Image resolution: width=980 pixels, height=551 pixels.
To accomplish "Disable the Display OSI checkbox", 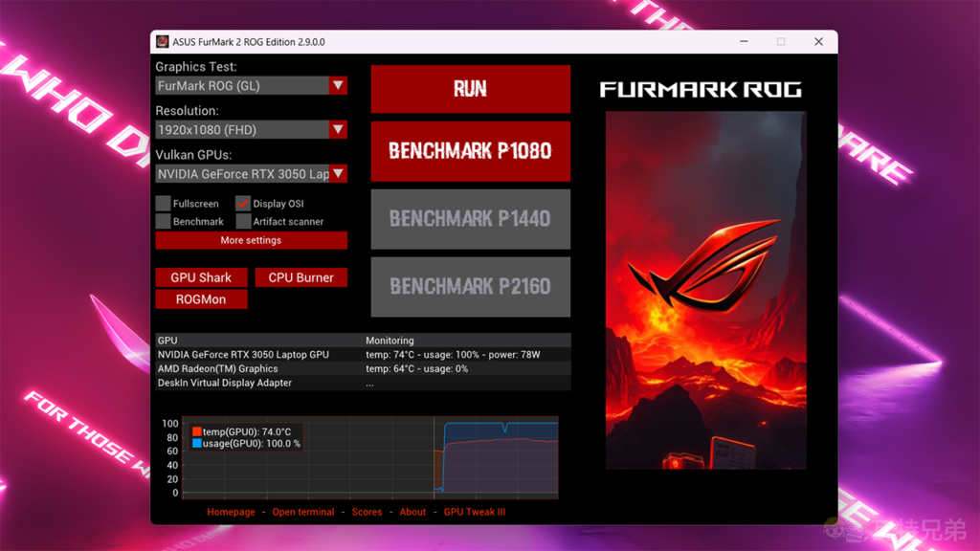I will tap(243, 203).
